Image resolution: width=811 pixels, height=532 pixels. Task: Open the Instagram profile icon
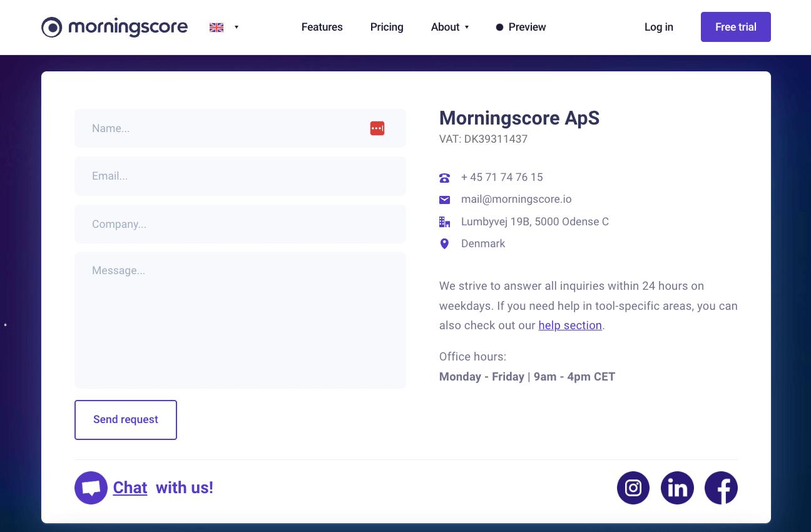633,488
